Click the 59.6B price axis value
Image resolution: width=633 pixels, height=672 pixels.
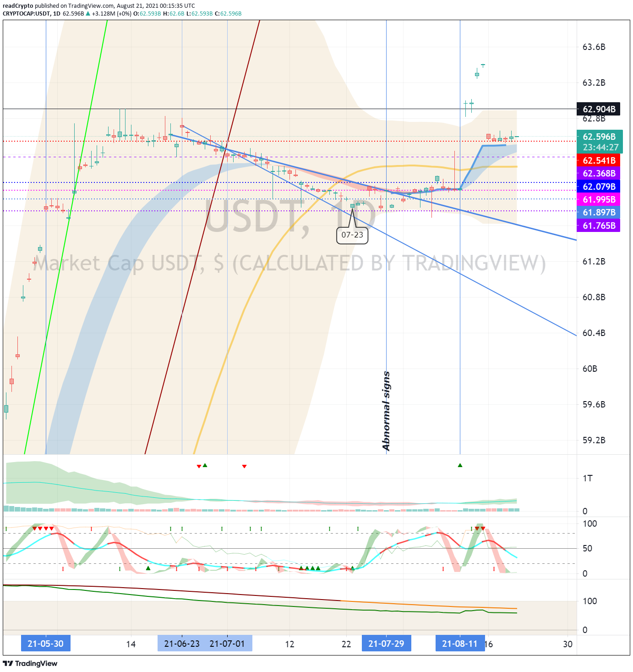pyautogui.click(x=594, y=405)
